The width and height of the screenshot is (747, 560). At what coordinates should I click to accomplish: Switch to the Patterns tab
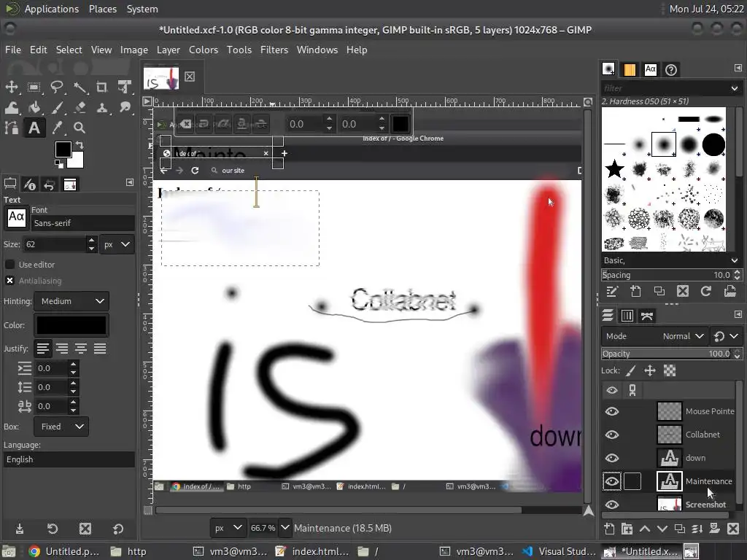pos(630,70)
